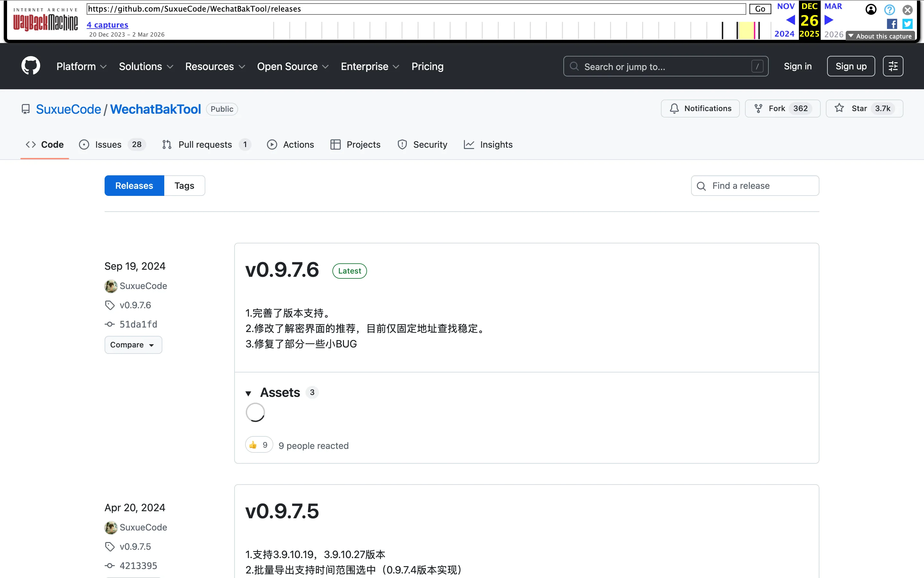924x578 pixels.
Task: Click the commit icon beside 51da1fd
Action: point(110,324)
